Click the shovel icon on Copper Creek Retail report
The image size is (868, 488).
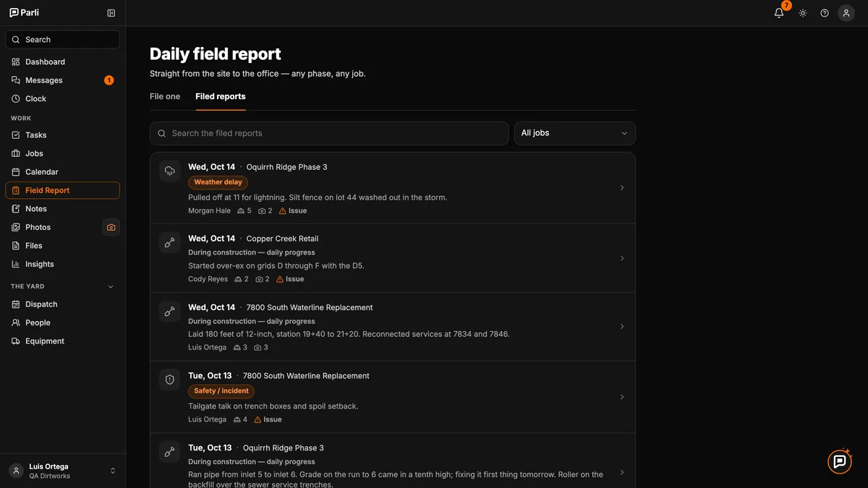(170, 243)
